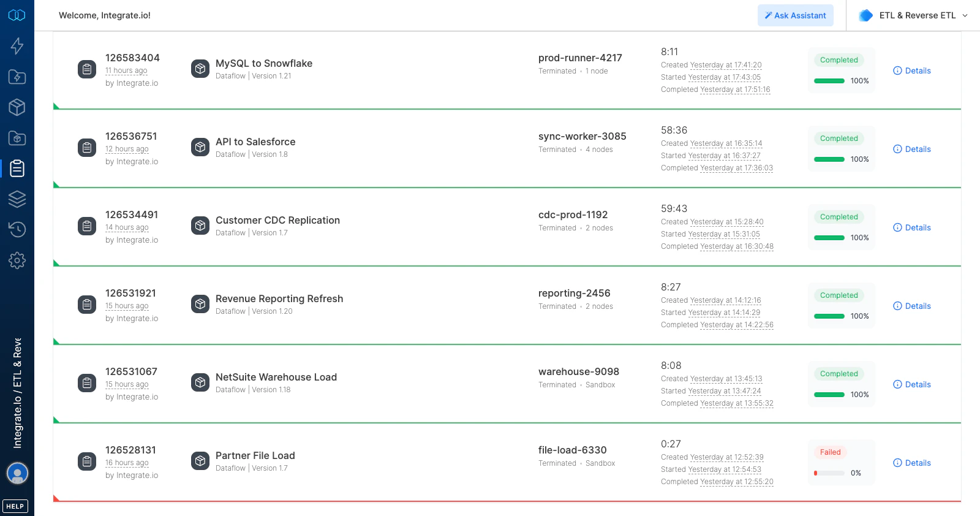Click the user avatar in sidebar
Viewport: 980px width, 516px height.
click(17, 473)
